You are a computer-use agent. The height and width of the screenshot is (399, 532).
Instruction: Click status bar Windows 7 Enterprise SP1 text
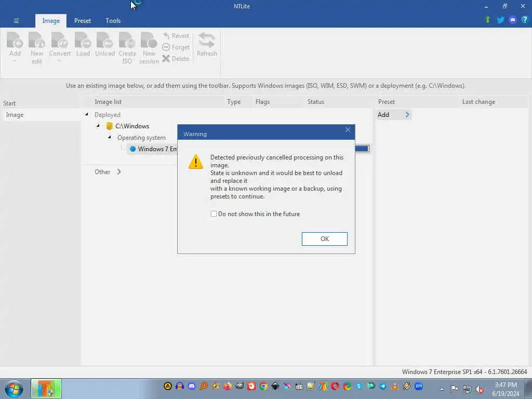point(464,372)
